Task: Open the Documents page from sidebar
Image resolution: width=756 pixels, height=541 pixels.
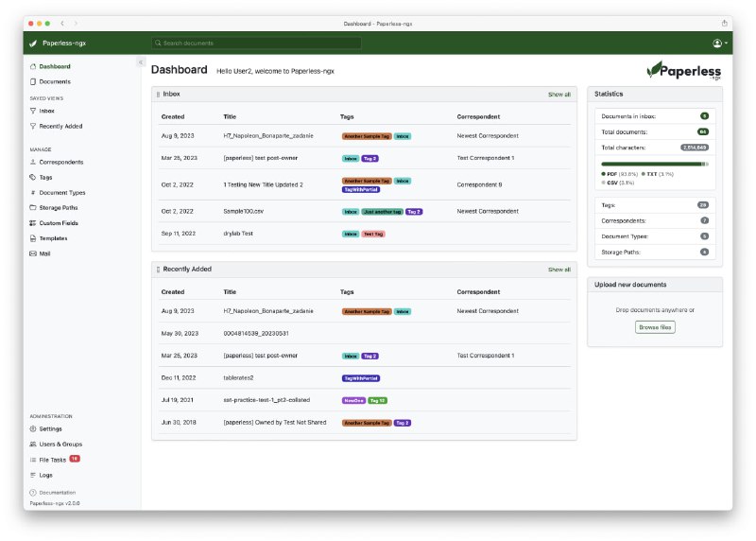Action: click(54, 81)
